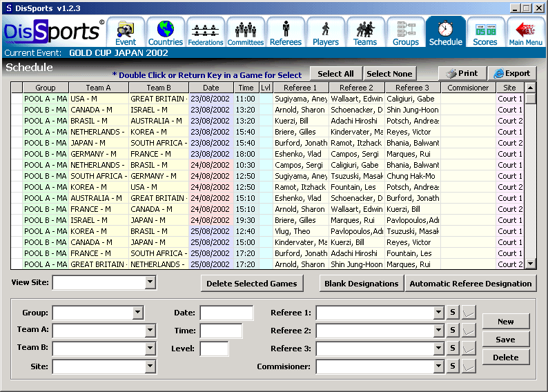Screen dimensions: 548x392
Task: Expand the Referee 1 combo box
Action: click(x=439, y=313)
